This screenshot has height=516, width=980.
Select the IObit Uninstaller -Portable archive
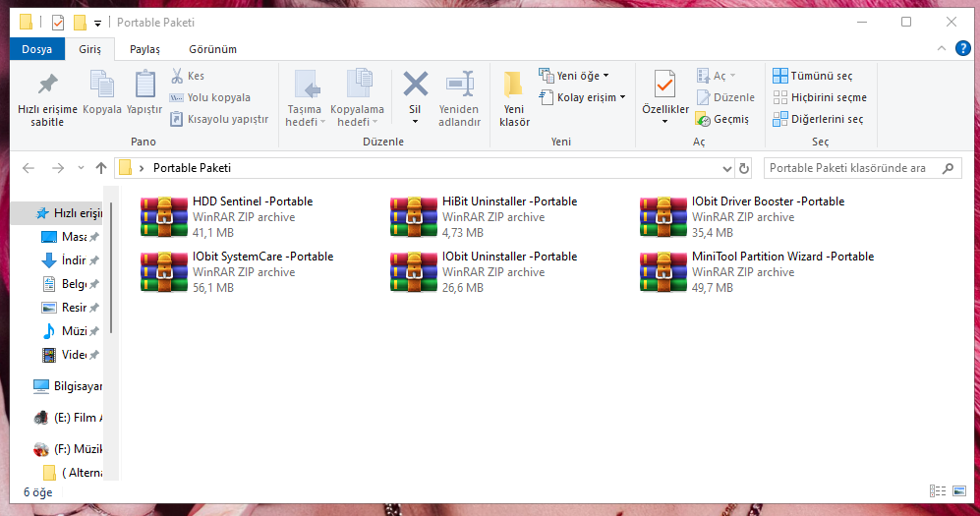484,271
